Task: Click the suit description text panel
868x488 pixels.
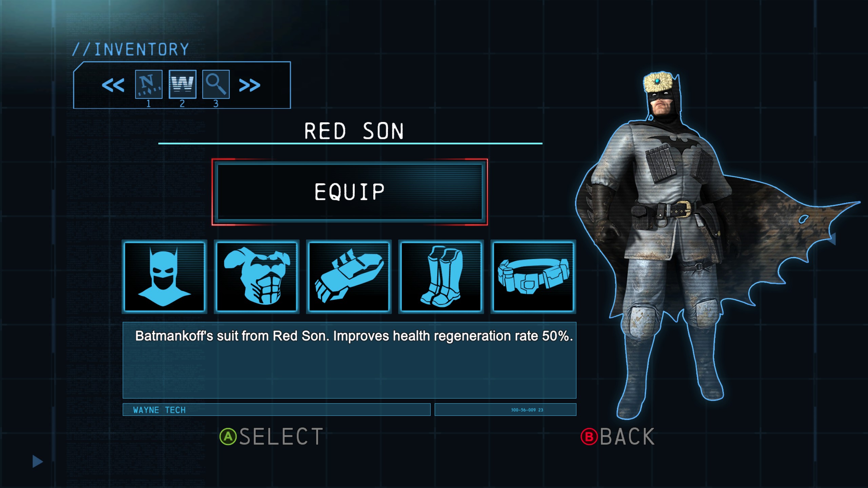Action: pyautogui.click(x=349, y=360)
